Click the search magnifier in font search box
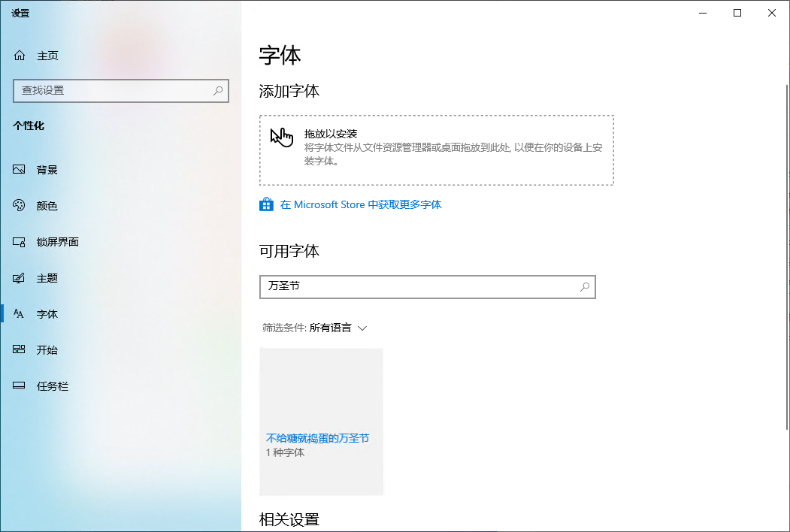This screenshot has width=790, height=532. point(584,287)
